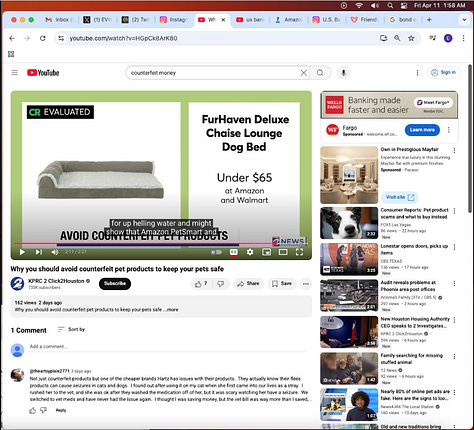Click Learn more on Wells Fargo ad
This screenshot has height=430, width=474.
[x=422, y=130]
